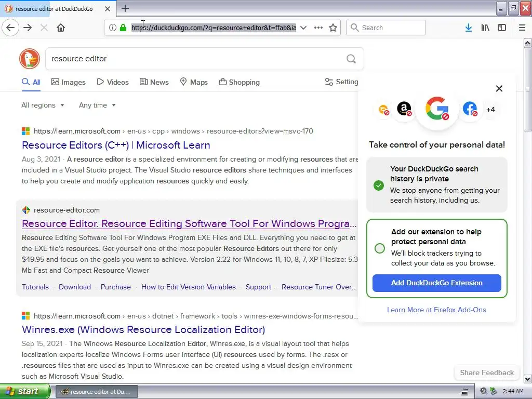
Task: Open Resource Editors (C++) Microsoft Learn result
Action: [116, 145]
